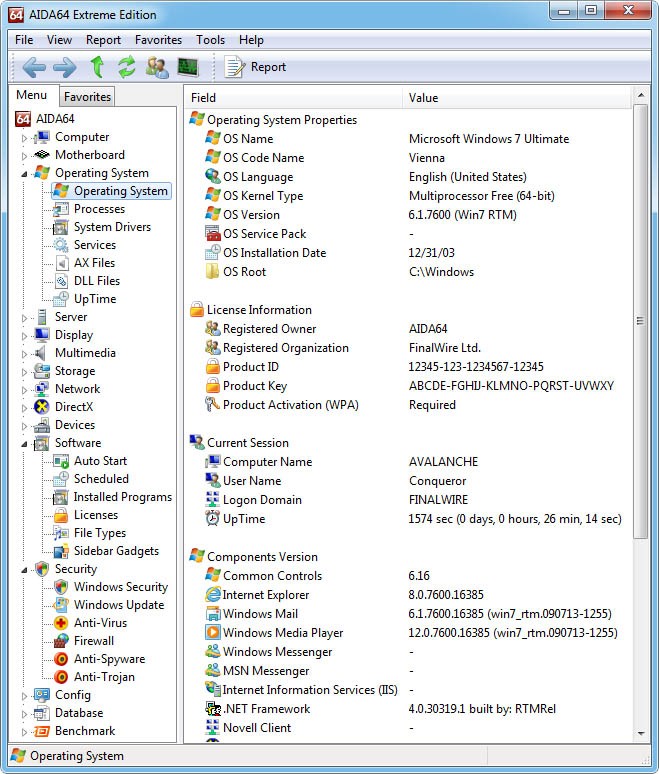659x774 pixels.
Task: Select the Sidebar Gadgets icon
Action: [61, 551]
